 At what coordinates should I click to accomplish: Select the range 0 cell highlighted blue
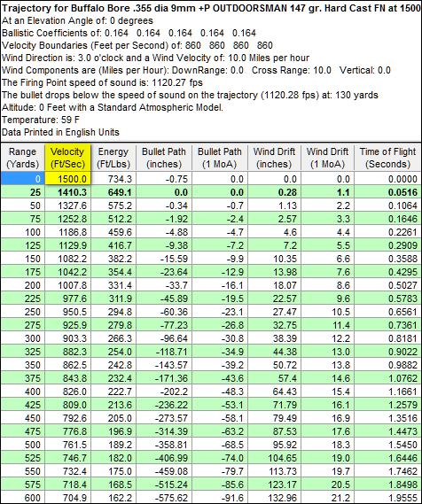pyautogui.click(x=22, y=178)
